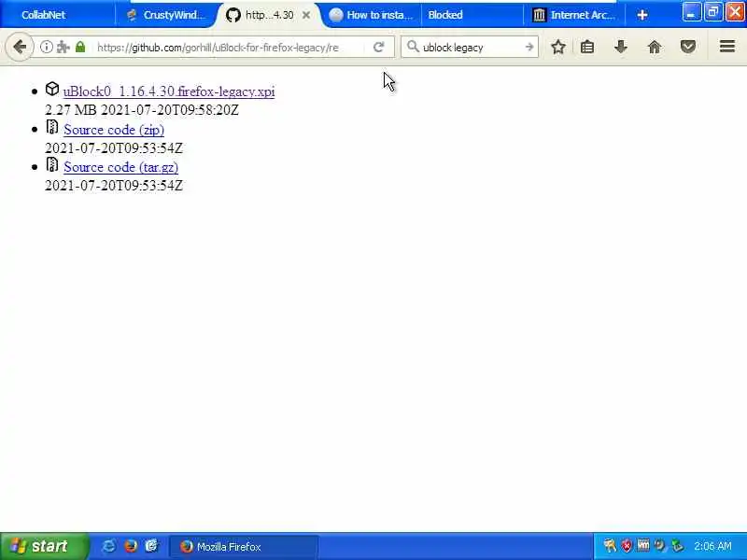Image resolution: width=747 pixels, height=560 pixels.
Task: Launch Firefox from quick launch
Action: click(131, 546)
